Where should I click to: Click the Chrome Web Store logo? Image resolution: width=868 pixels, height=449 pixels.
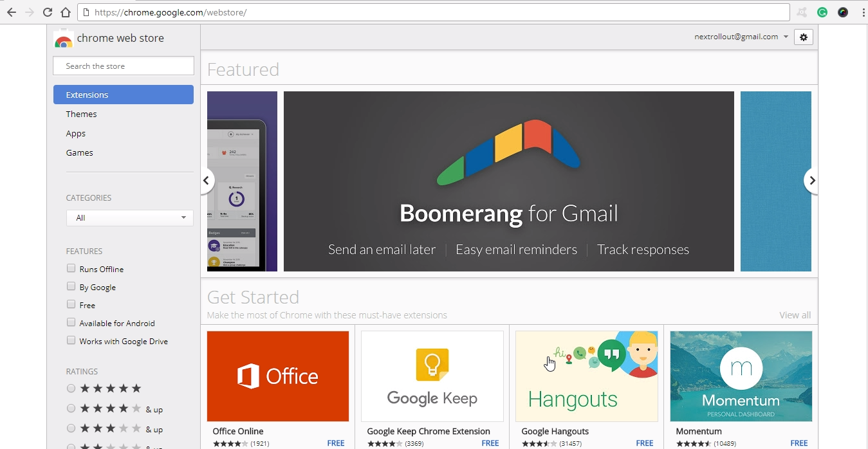pyautogui.click(x=63, y=39)
